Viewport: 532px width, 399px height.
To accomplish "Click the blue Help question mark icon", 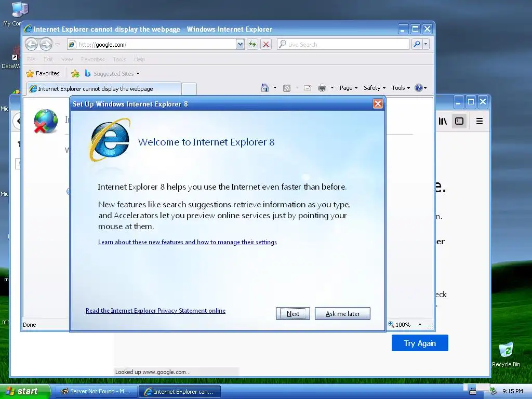I will [419, 88].
